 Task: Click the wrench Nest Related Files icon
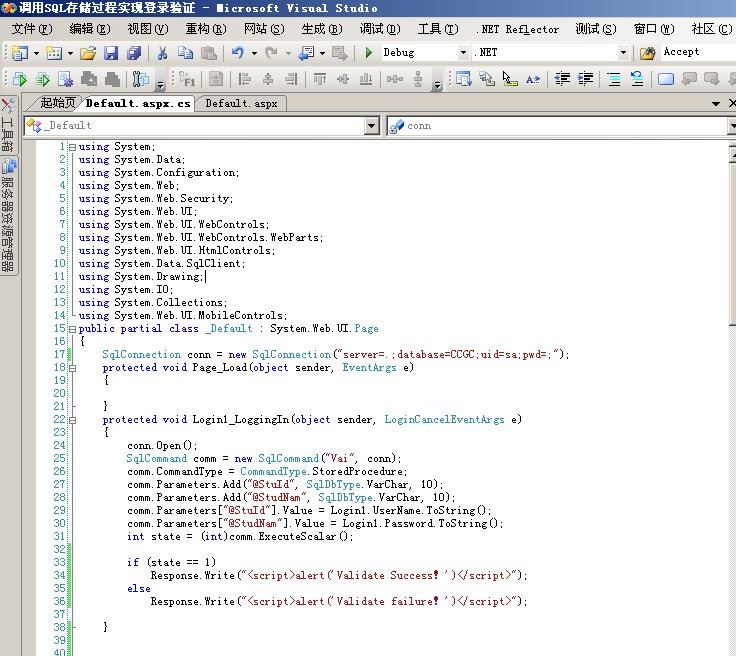click(x=140, y=79)
